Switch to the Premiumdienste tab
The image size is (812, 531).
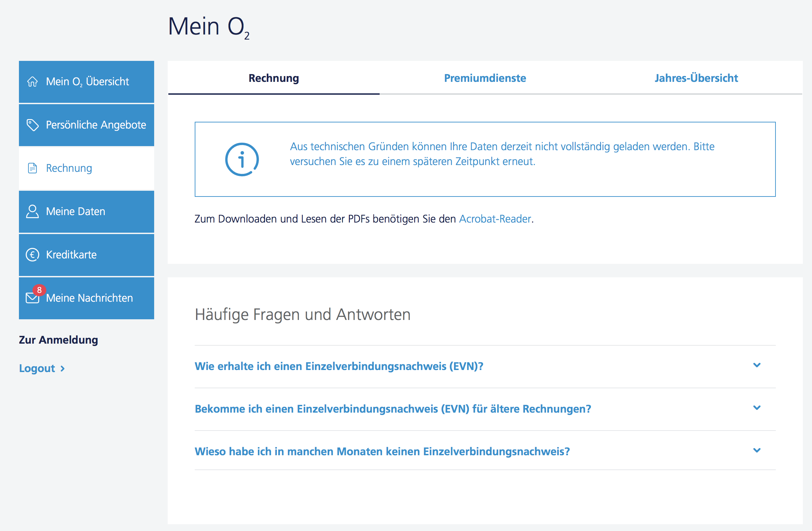[x=485, y=78]
